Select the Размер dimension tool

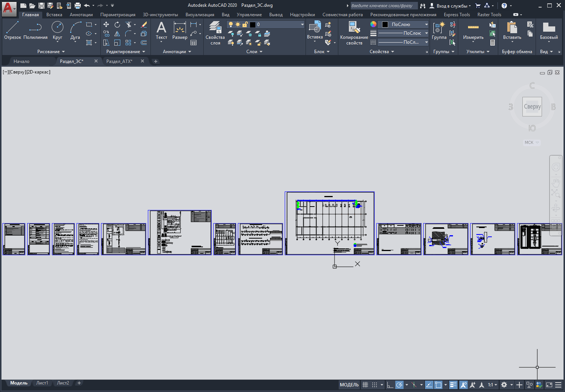[x=180, y=30]
